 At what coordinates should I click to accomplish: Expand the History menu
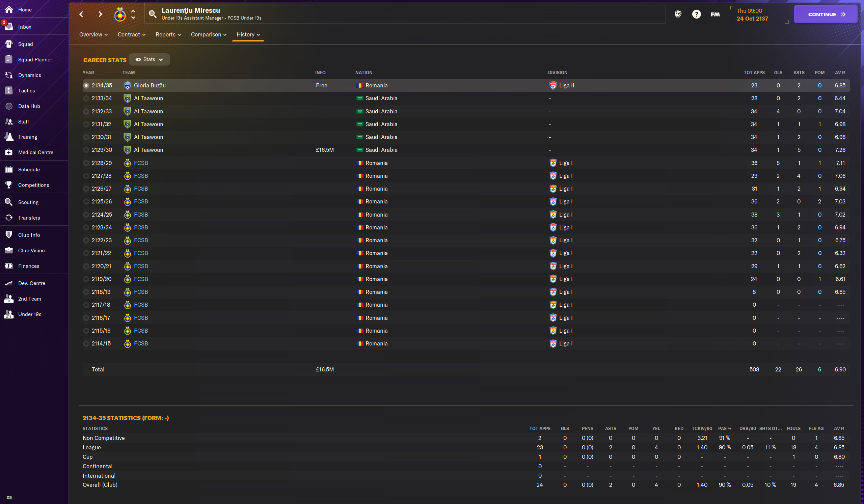tap(248, 34)
